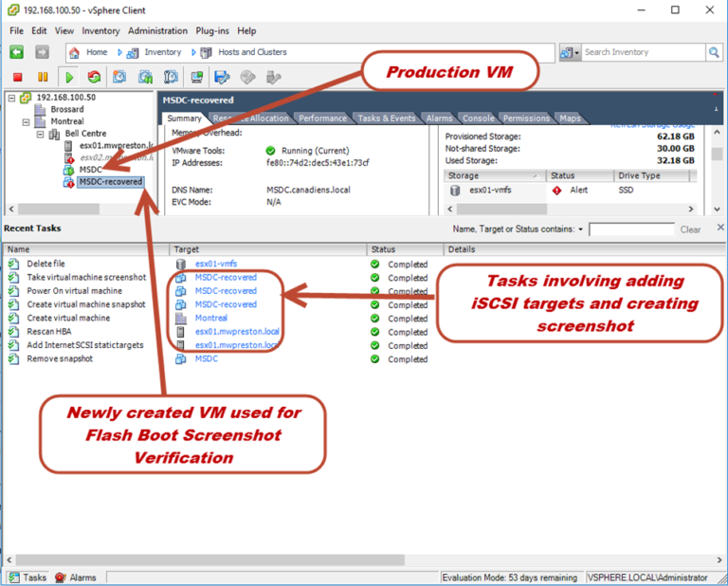Click the MSDC target link in tasks
The image size is (728, 586).
tap(206, 359)
